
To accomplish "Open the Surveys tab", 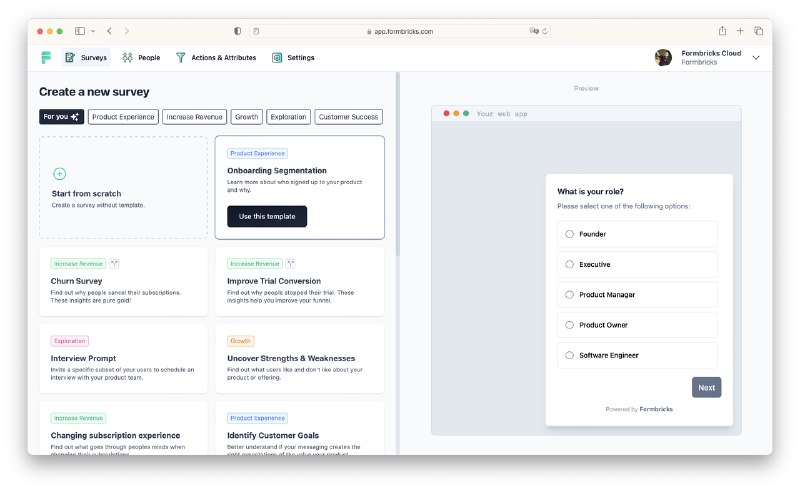I will (86, 58).
